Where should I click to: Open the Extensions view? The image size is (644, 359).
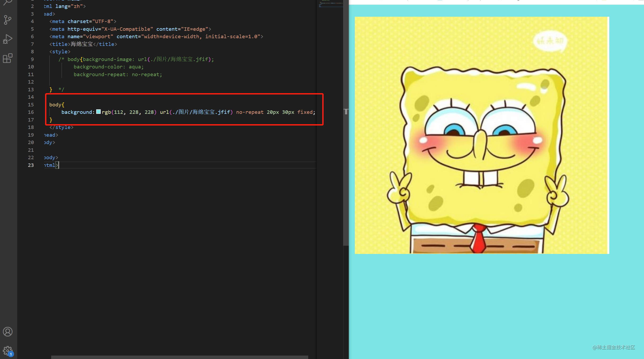click(x=8, y=58)
